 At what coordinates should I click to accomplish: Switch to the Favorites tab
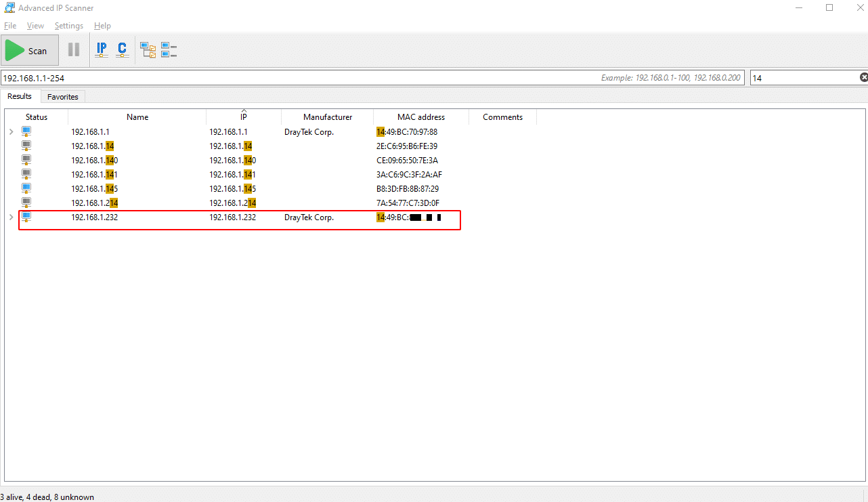(x=63, y=97)
